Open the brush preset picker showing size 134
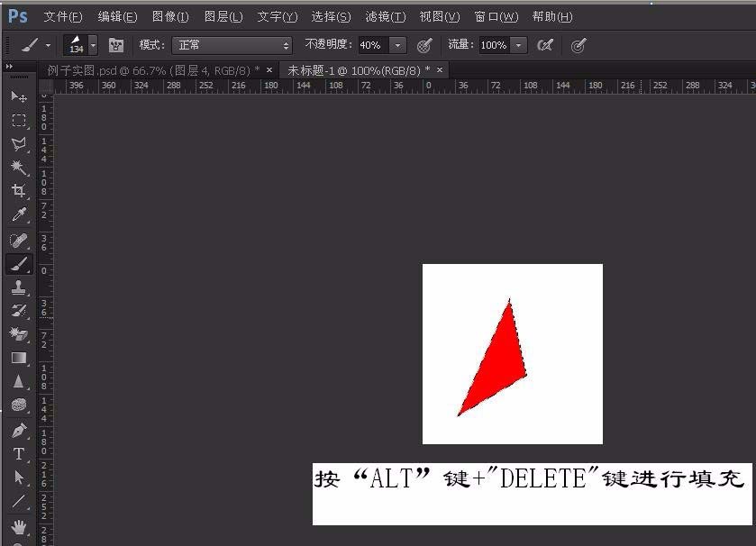This screenshot has width=756, height=546. point(79,45)
